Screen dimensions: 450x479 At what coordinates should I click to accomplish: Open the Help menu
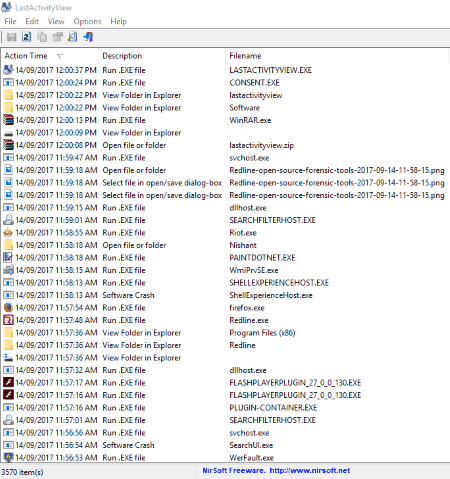pyautogui.click(x=119, y=22)
